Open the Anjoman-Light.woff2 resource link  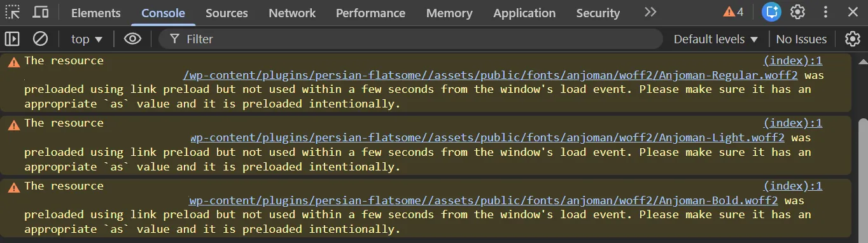pyautogui.click(x=487, y=137)
